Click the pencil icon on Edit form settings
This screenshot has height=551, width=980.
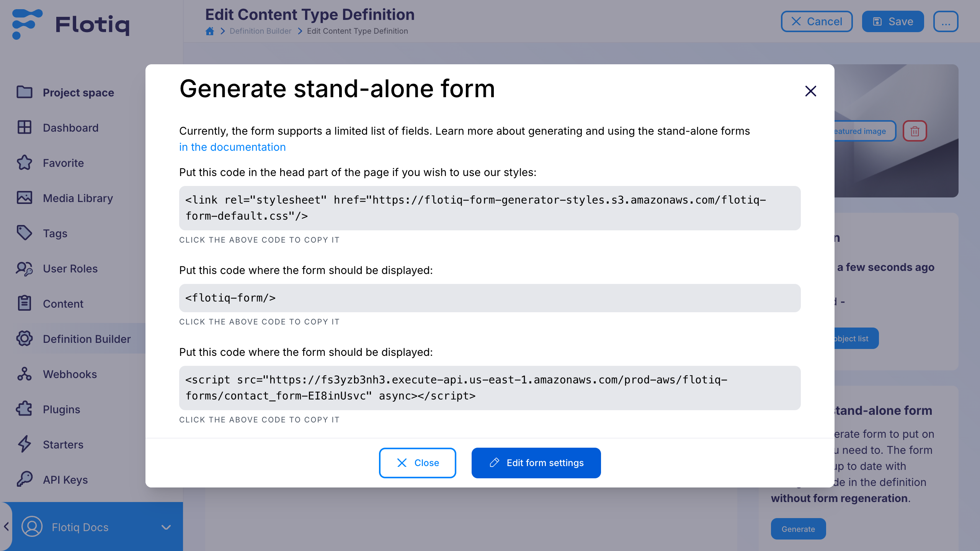click(x=494, y=463)
